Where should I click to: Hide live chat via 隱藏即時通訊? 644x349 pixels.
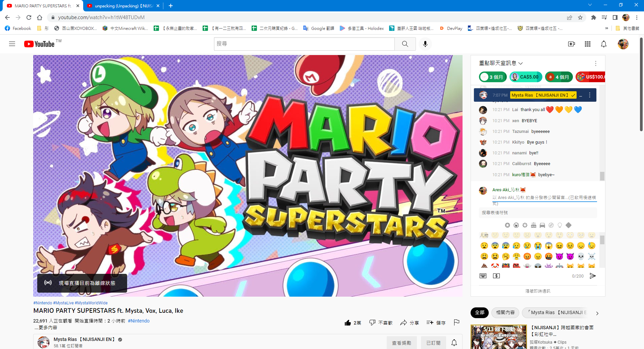(538, 291)
